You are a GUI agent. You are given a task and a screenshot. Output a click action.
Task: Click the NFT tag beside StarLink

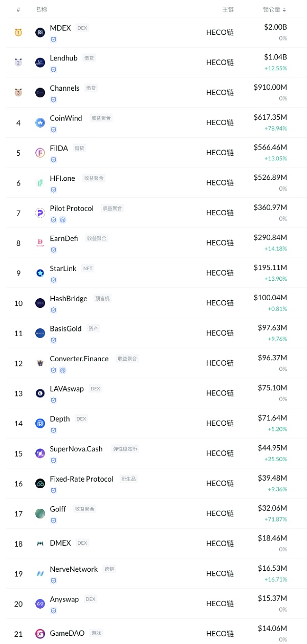pyautogui.click(x=88, y=268)
